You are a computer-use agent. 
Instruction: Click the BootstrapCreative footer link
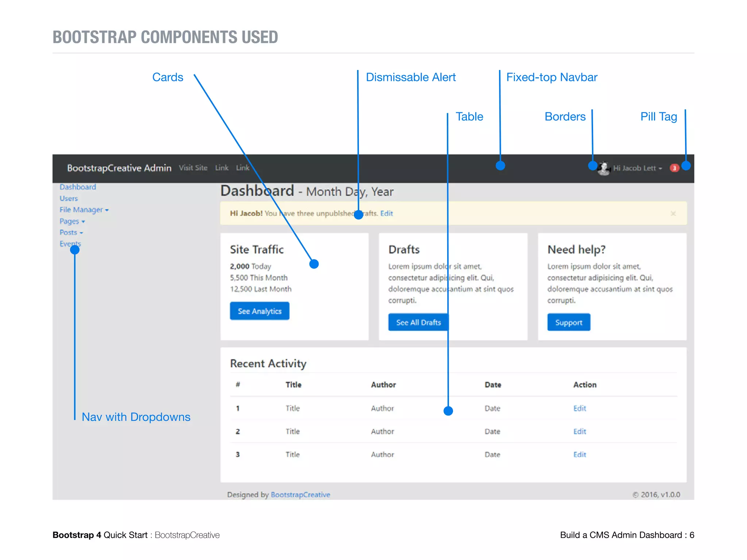301,495
